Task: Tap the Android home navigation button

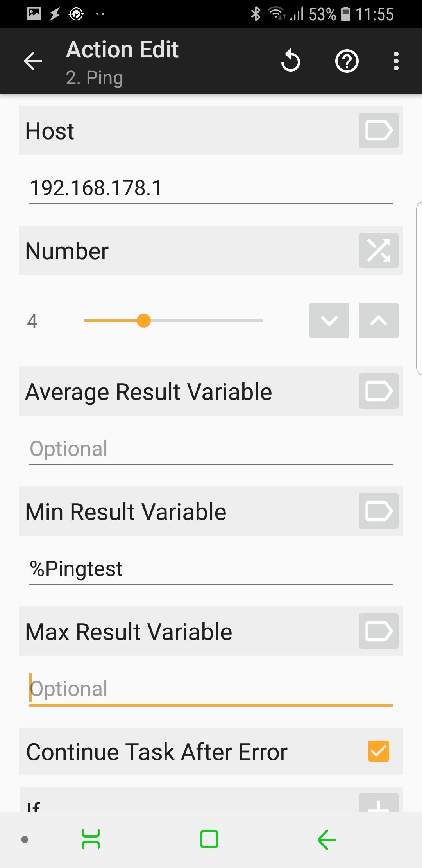Action: (x=209, y=839)
